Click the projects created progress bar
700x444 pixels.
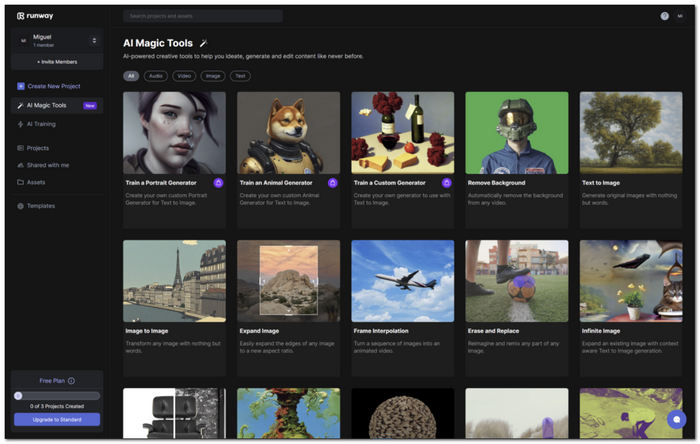pyautogui.click(x=57, y=395)
